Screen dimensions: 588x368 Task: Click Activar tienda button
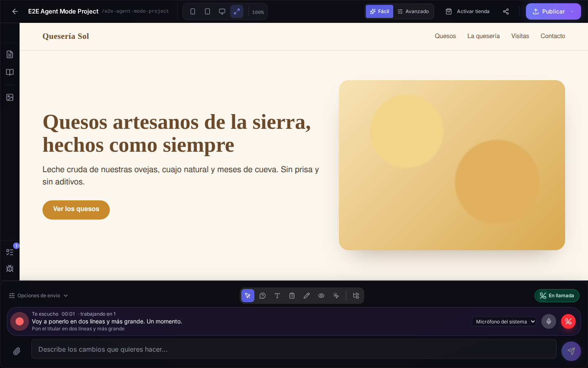(468, 11)
